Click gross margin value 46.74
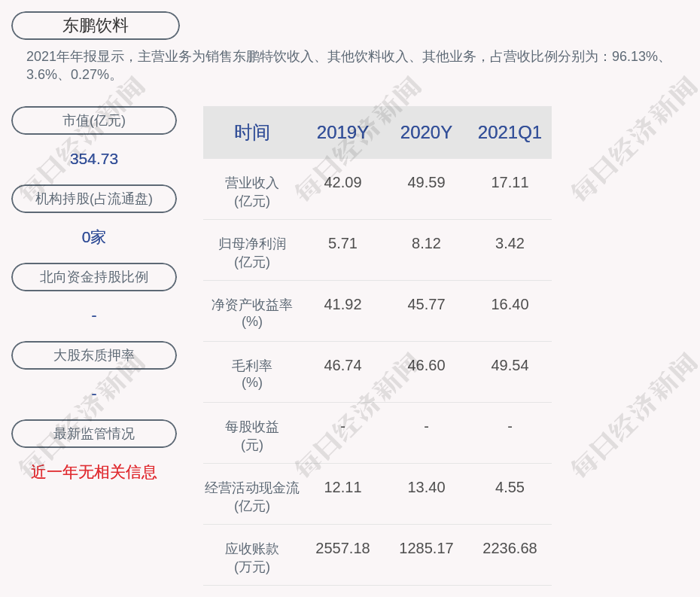 coord(342,365)
